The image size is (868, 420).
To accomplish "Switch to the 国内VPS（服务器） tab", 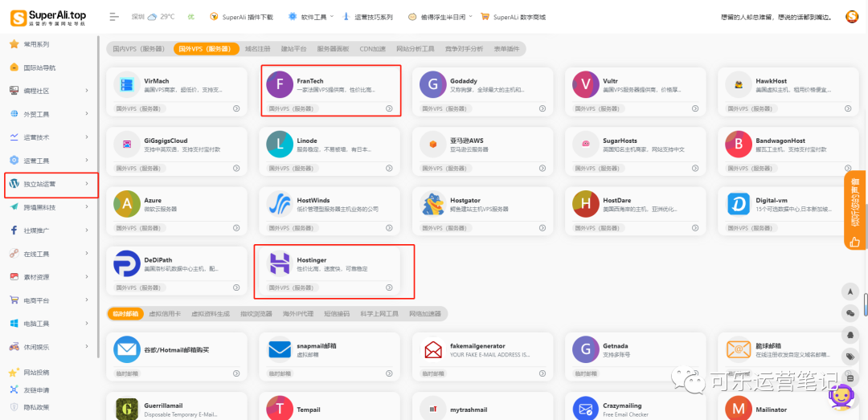I will 138,49.
